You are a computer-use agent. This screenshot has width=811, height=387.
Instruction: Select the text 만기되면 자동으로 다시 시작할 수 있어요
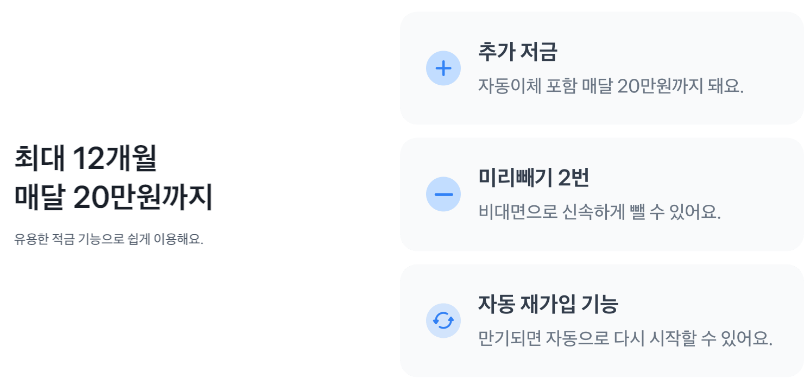[625, 338]
